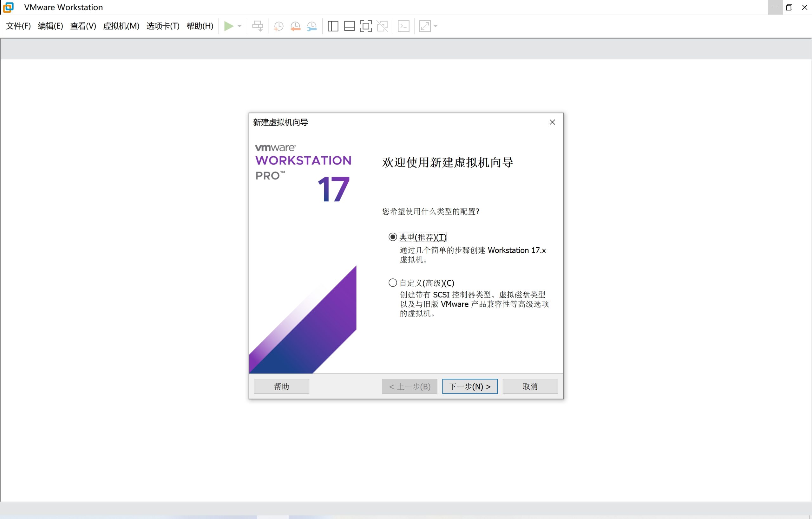Click the green Power On play icon
The height and width of the screenshot is (519, 812).
(229, 26)
